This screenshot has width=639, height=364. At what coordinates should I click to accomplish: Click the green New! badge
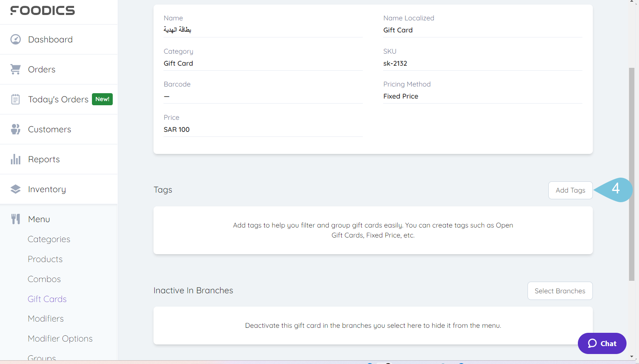pyautogui.click(x=102, y=99)
